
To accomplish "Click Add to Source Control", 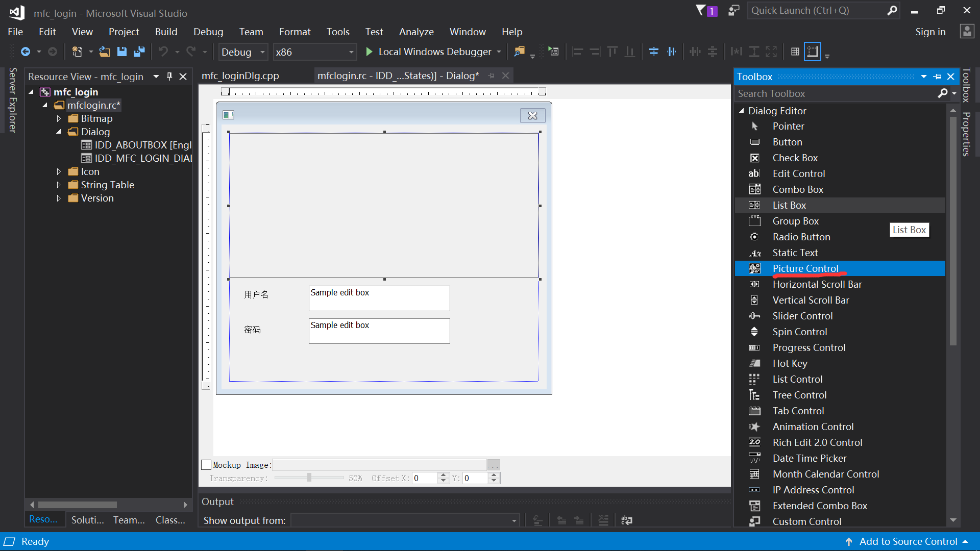I will point(908,541).
